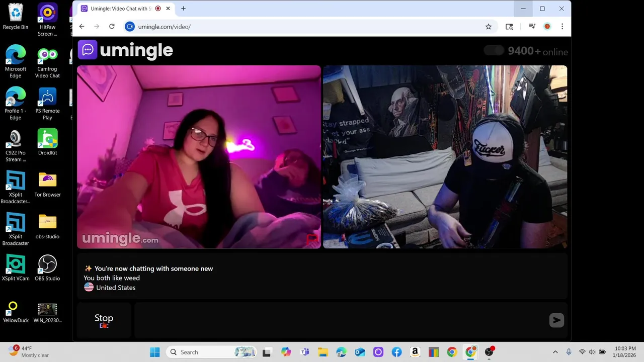The height and width of the screenshot is (362, 644).
Task: Open PS Remote Play shortcut
Action: [47, 104]
